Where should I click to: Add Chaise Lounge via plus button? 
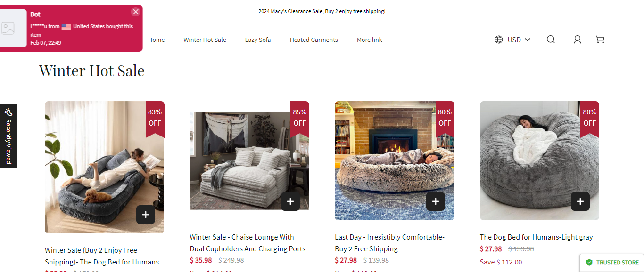(290, 201)
